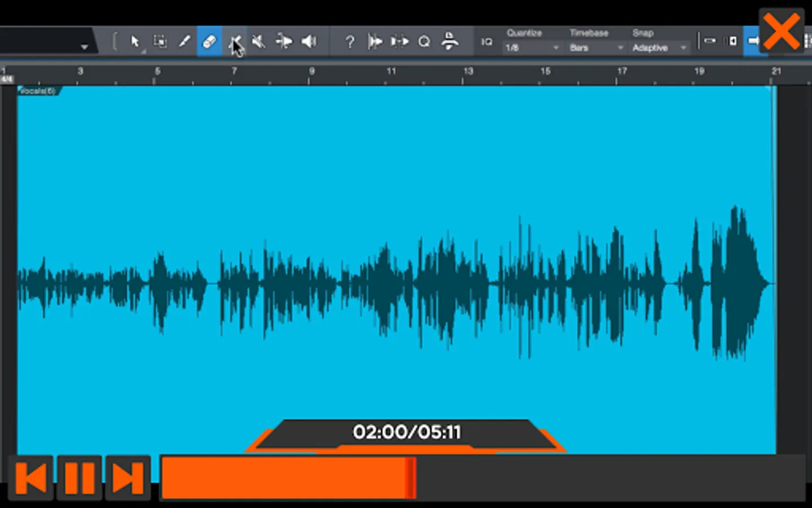Click the Q quantize icon

pyautogui.click(x=425, y=41)
